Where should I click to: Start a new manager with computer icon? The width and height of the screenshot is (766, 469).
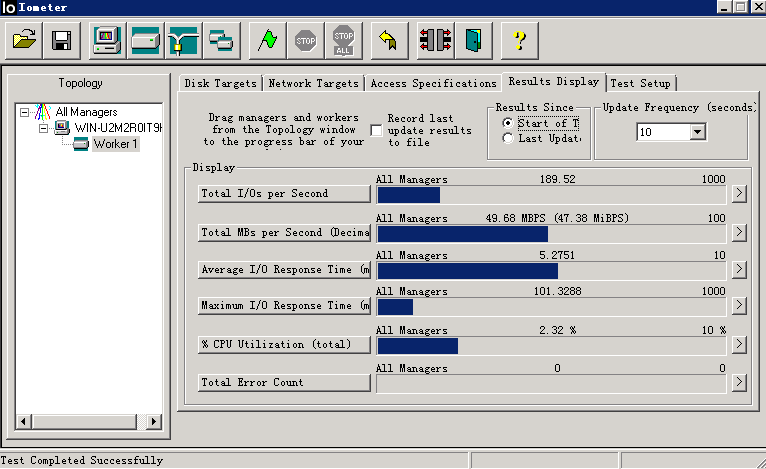[107, 41]
